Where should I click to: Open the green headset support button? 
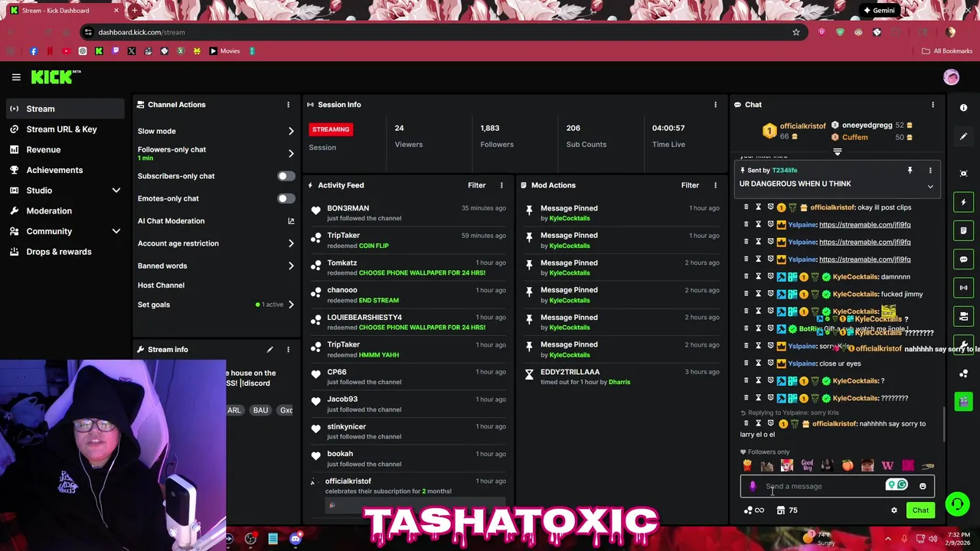click(956, 504)
